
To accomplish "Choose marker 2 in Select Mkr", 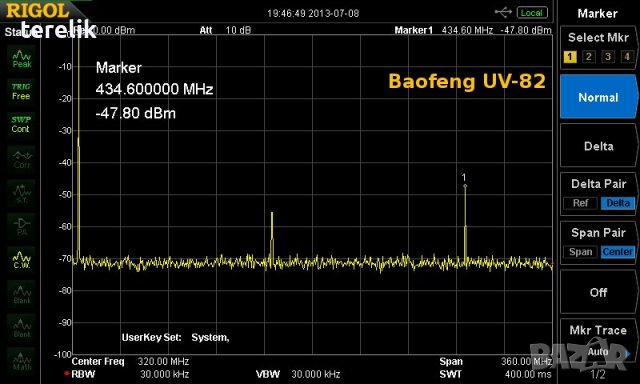I will click(589, 57).
